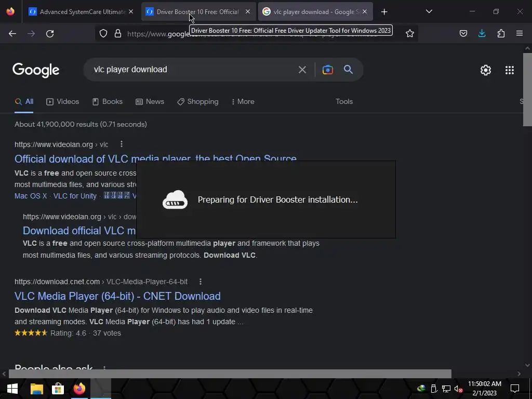Open File Explorer from the taskbar
This screenshot has width=532, height=399.
point(37,389)
